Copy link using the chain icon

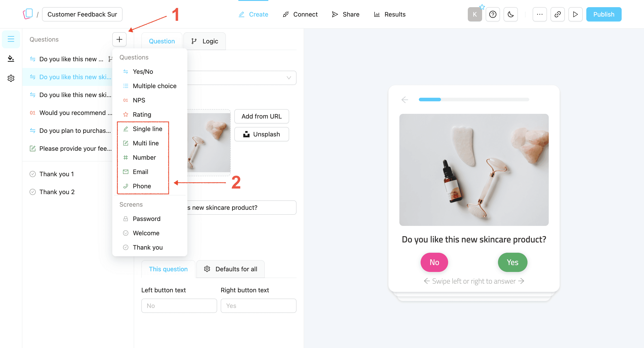click(x=557, y=14)
